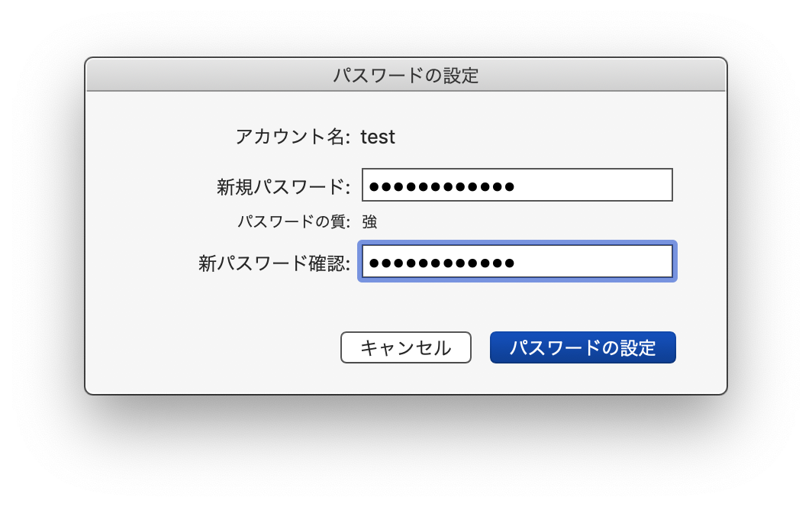Click the パスワードの設定 title bar text

tap(405, 76)
